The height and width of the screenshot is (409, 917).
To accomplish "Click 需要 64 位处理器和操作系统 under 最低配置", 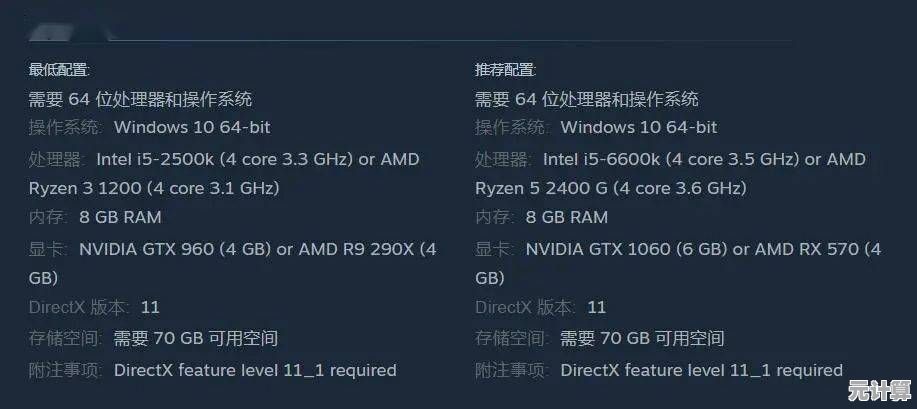I will 140,99.
